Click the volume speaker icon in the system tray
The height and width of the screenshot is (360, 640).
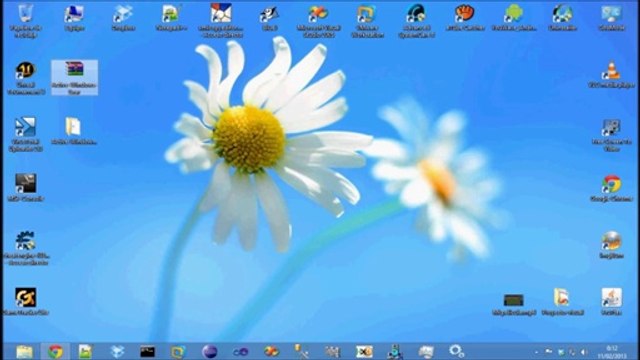tap(584, 352)
